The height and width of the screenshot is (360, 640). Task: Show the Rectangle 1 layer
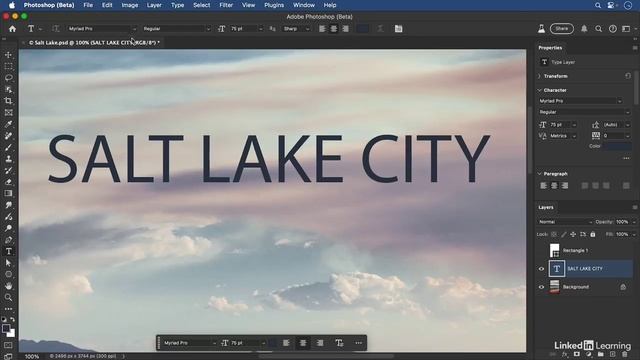541,250
